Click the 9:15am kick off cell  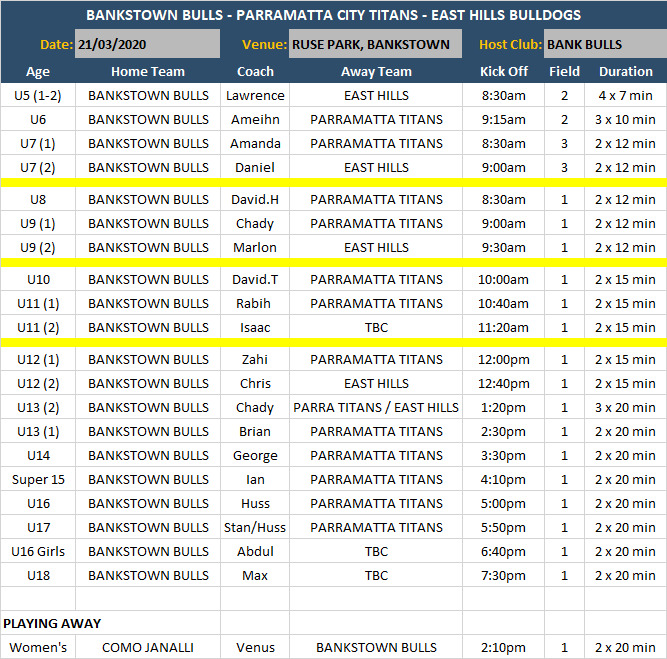tap(504, 120)
